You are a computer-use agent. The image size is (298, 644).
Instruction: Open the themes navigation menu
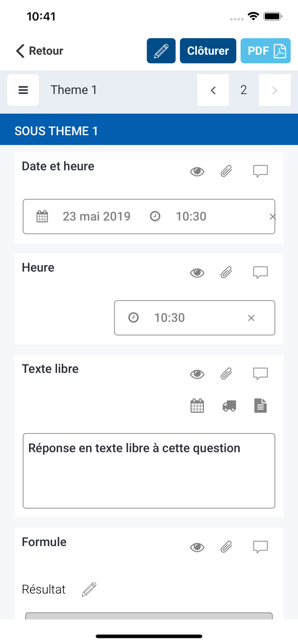coord(23,90)
